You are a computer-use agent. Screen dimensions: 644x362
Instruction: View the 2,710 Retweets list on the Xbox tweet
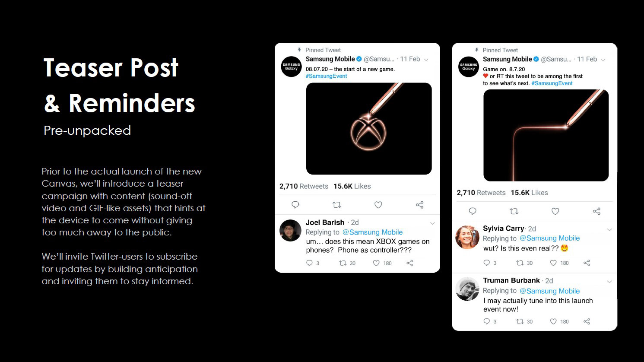(x=304, y=186)
